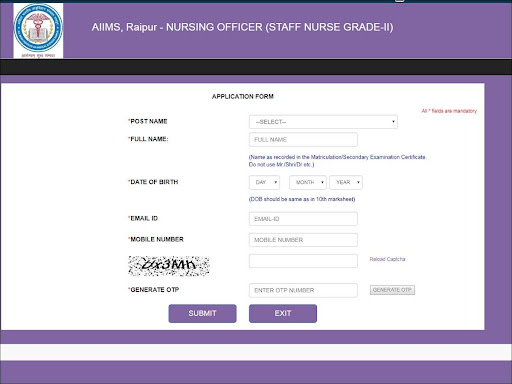Click the Matriculation certificate name note
This screenshot has width=512, height=384.
pos(338,161)
